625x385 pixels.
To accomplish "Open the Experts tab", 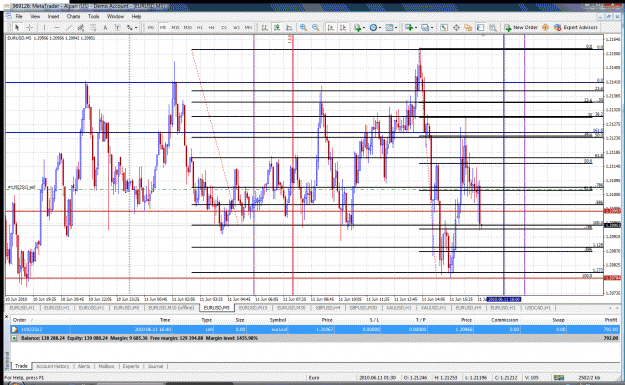I will [131, 366].
